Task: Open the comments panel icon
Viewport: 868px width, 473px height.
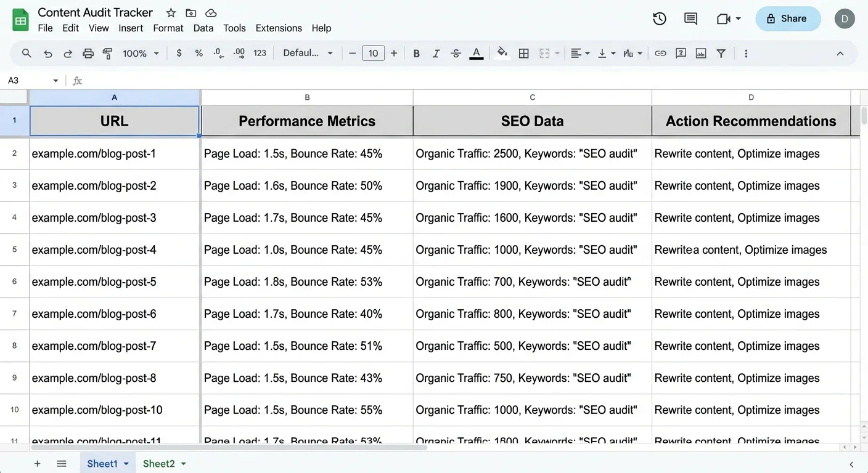Action: point(691,18)
